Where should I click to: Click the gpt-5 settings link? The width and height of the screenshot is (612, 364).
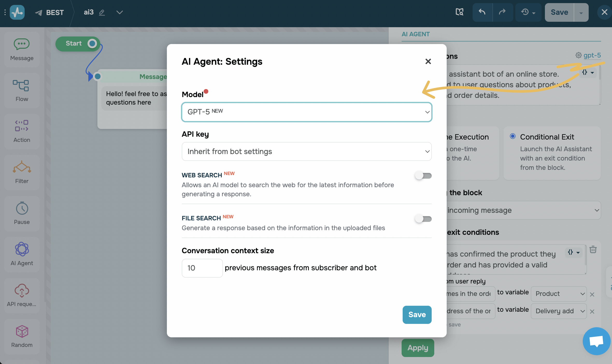(x=592, y=55)
